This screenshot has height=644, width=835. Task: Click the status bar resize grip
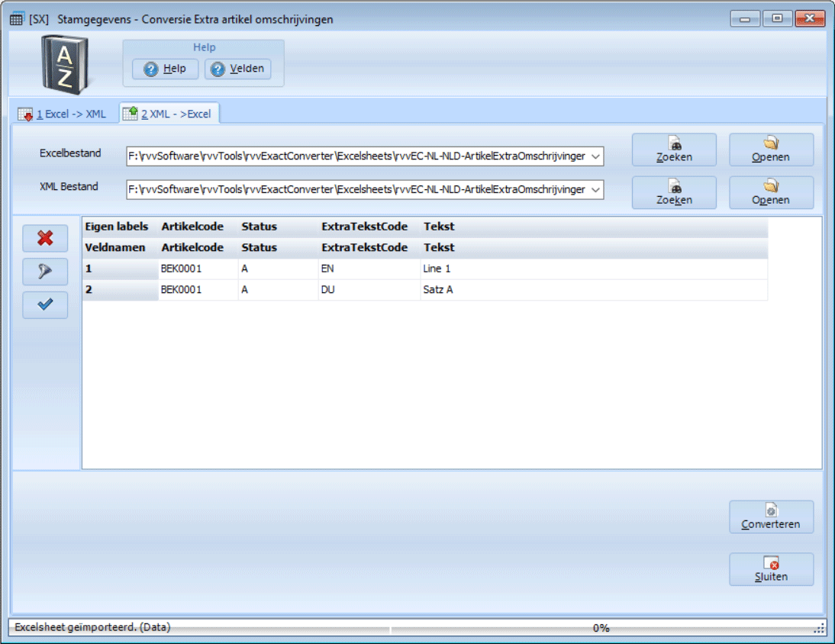tap(820, 629)
